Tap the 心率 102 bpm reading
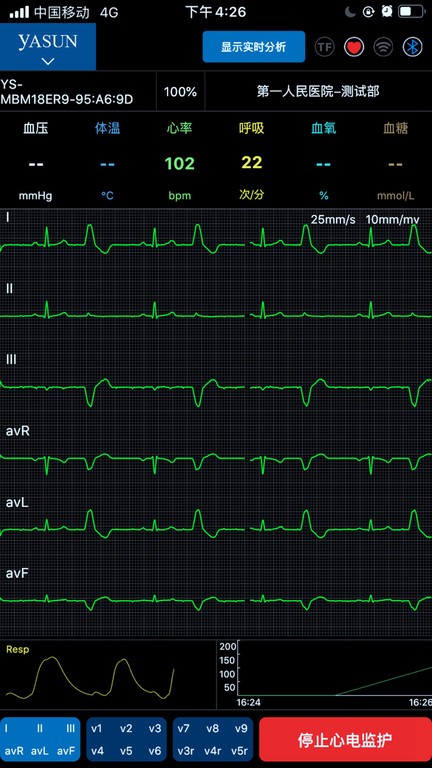 180,162
